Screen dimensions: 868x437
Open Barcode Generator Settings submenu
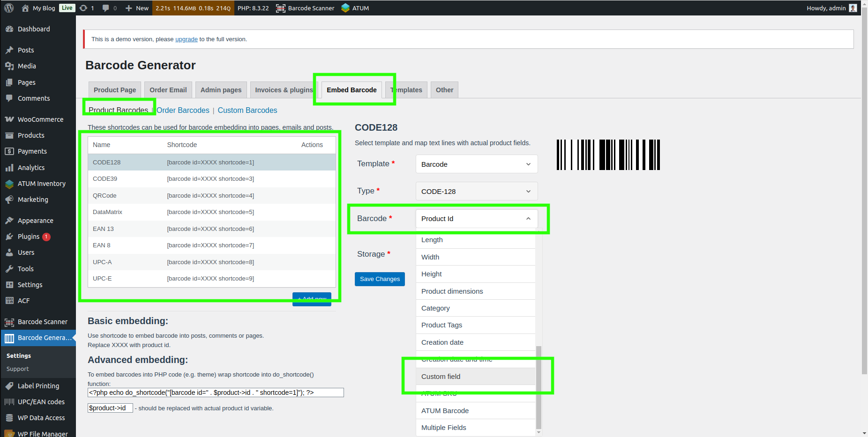19,356
